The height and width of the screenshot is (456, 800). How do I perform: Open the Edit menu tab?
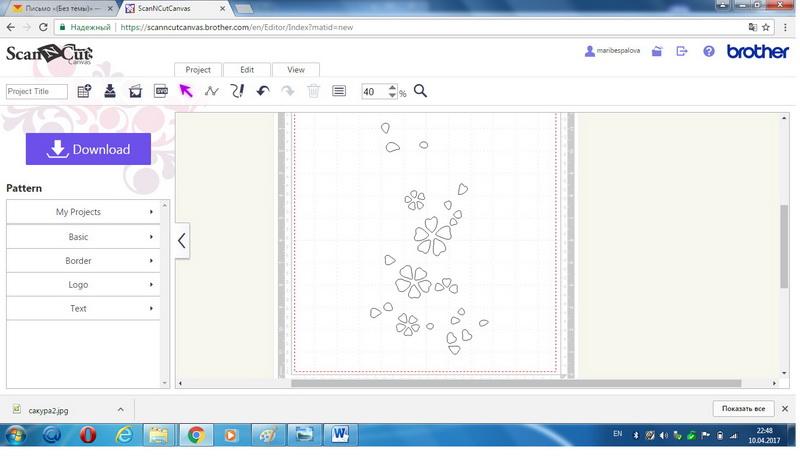247,70
